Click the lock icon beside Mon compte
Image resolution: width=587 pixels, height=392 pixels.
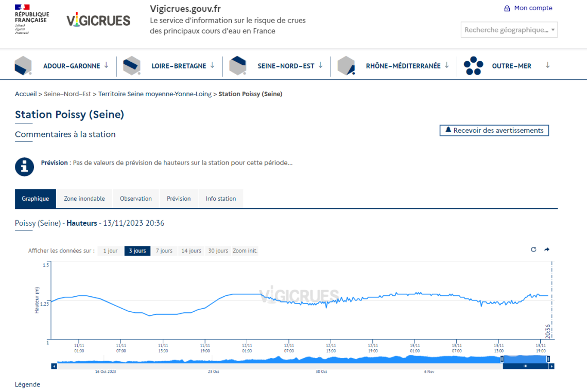pyautogui.click(x=507, y=8)
